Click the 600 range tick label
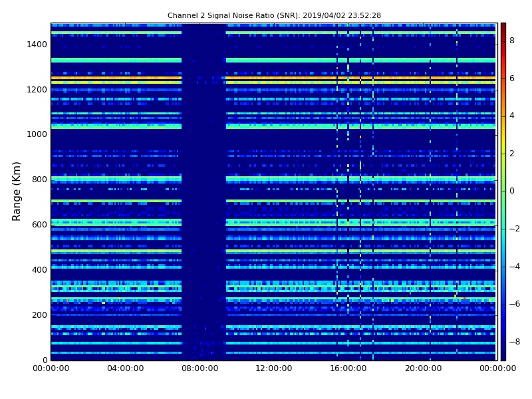Screen dimensions: 532x399 (x=39, y=225)
